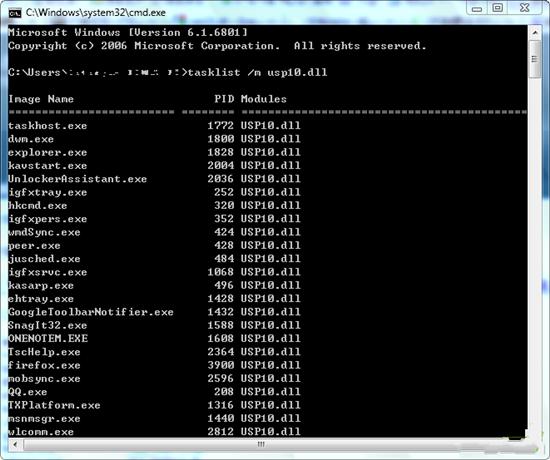Click the horizontal scrollbar thumb grip
Image resolution: width=550 pixels, height=460 pixels.
261,445
